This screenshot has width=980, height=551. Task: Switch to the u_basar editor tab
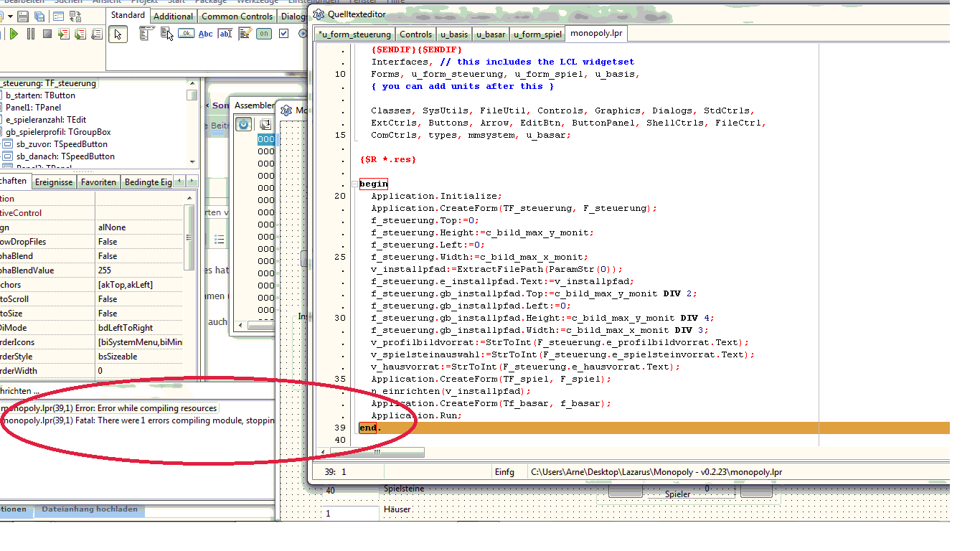click(x=491, y=34)
